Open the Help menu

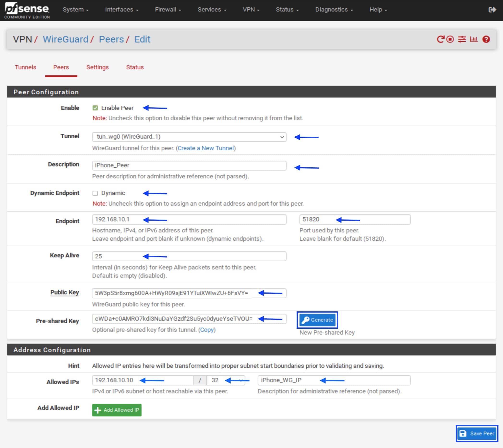coord(378,10)
